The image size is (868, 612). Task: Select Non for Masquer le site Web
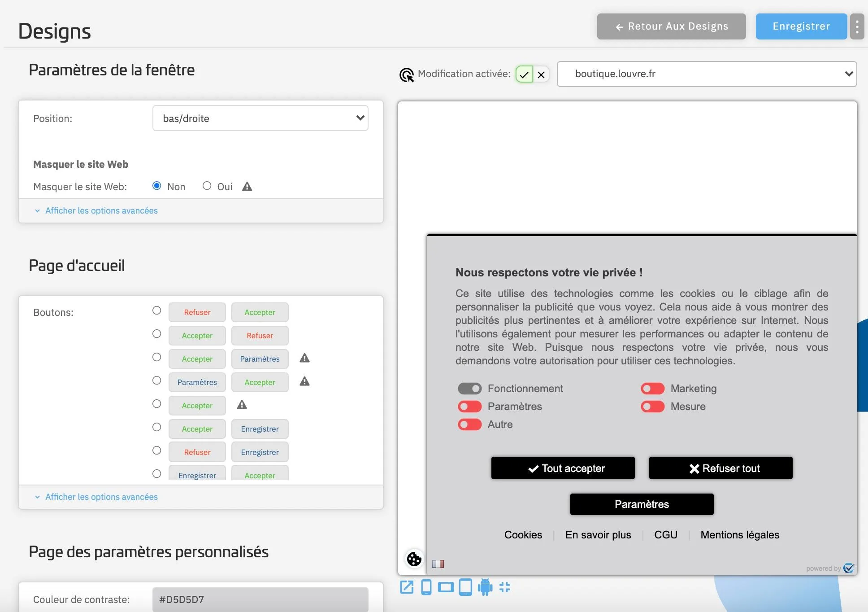pyautogui.click(x=156, y=186)
